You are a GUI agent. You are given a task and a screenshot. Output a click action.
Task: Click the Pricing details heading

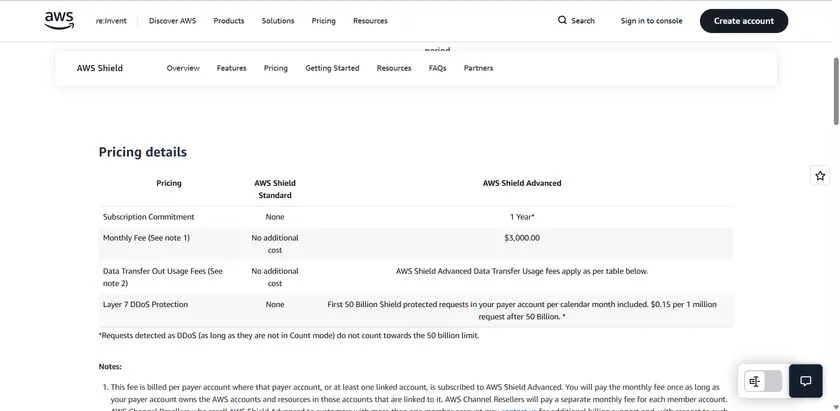click(x=142, y=152)
